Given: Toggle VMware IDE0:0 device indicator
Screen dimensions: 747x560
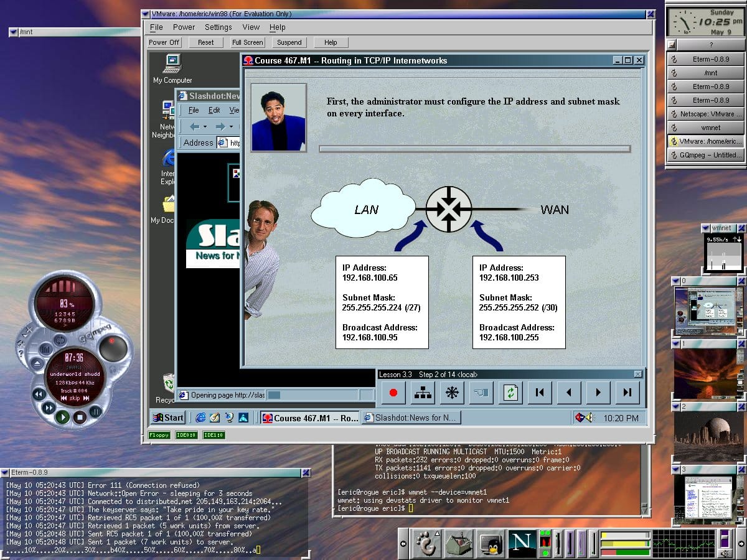Looking at the screenshot, I should point(186,435).
